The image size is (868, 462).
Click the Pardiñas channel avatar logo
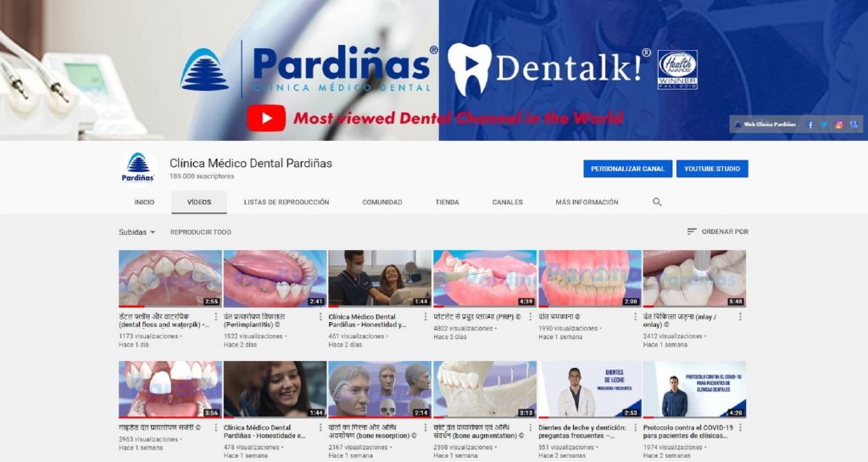[x=138, y=168]
